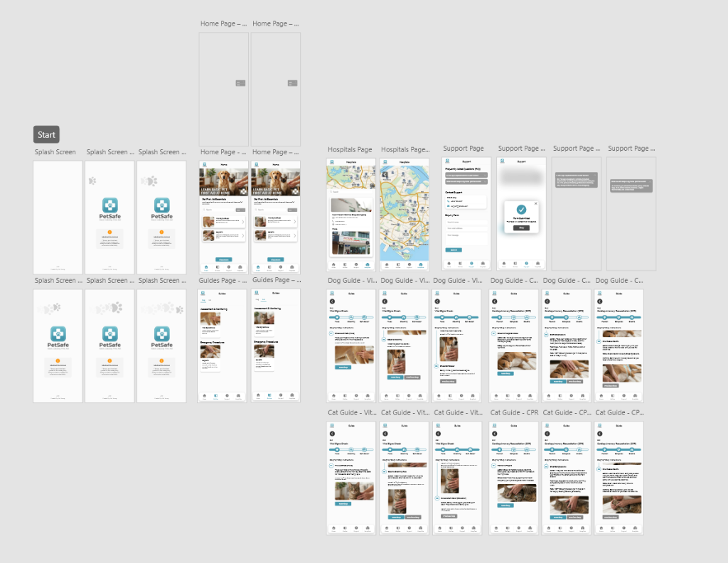The width and height of the screenshot is (728, 563).
Task: Expand second FAQ item on Support Page form
Action: click(466, 181)
